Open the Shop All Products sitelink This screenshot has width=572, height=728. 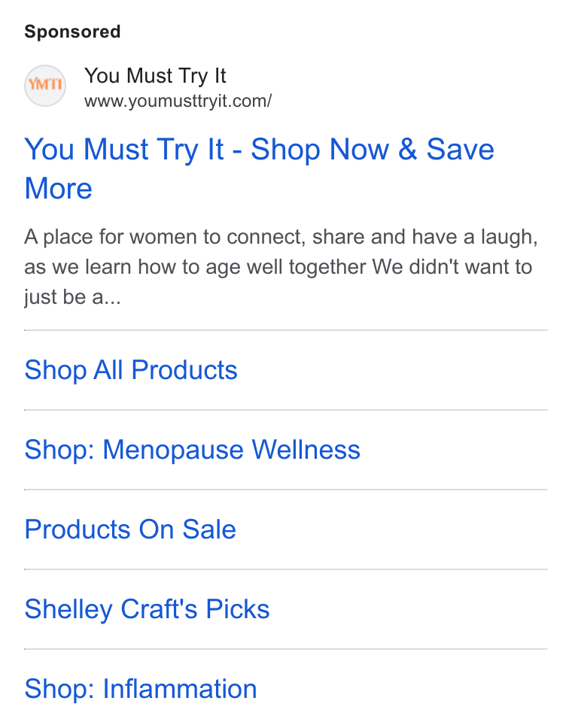(130, 370)
